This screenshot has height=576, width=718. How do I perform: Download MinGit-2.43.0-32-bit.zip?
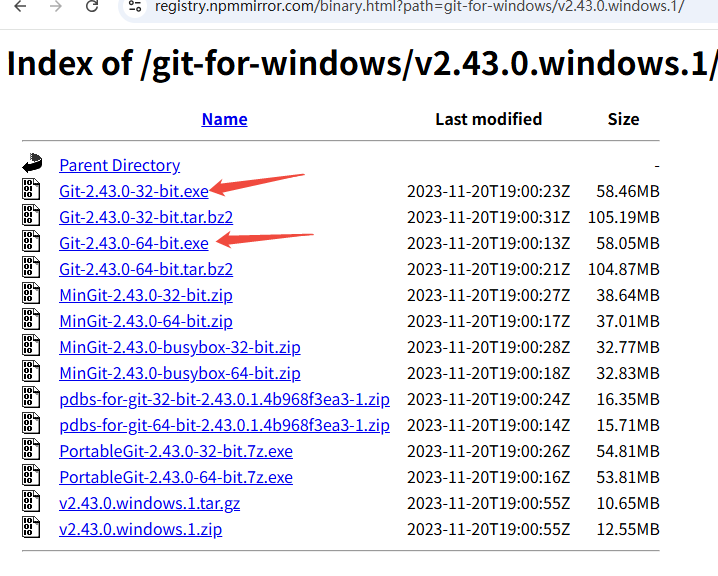[x=146, y=296]
